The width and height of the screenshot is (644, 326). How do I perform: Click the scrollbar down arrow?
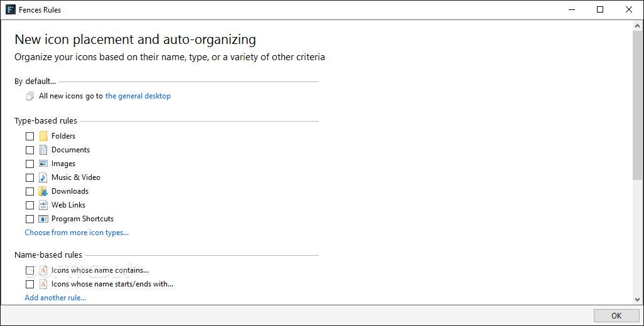[638, 300]
